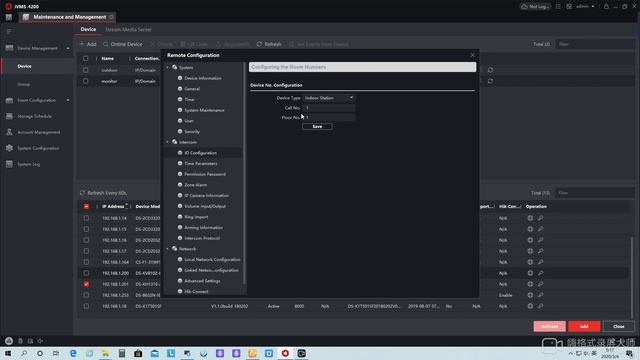Check the outdoor device row checkbox

pyautogui.click(x=86, y=70)
